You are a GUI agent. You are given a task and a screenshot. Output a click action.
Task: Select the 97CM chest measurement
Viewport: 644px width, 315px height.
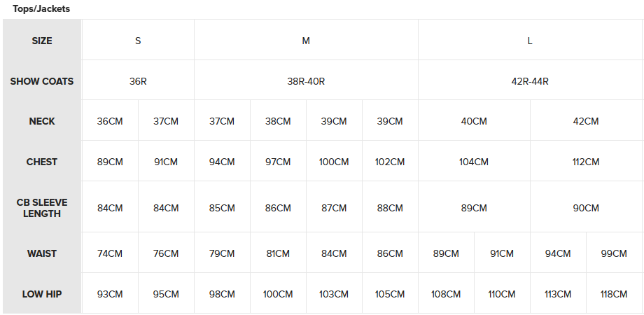[x=278, y=162]
